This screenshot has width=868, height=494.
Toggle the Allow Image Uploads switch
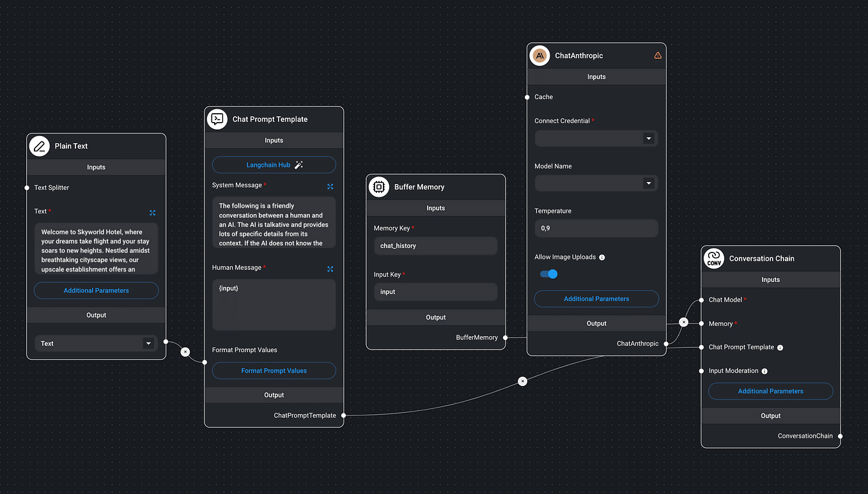(x=549, y=274)
